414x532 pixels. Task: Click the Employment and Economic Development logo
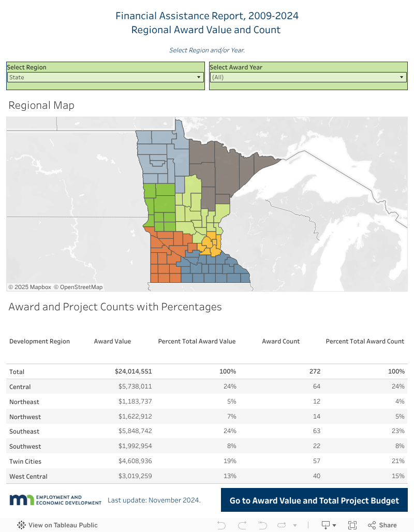55,500
